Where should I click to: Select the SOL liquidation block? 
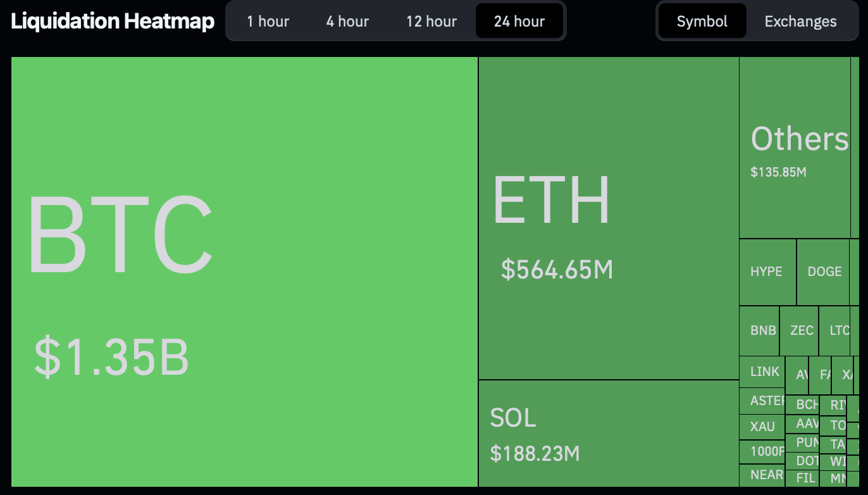click(x=608, y=434)
